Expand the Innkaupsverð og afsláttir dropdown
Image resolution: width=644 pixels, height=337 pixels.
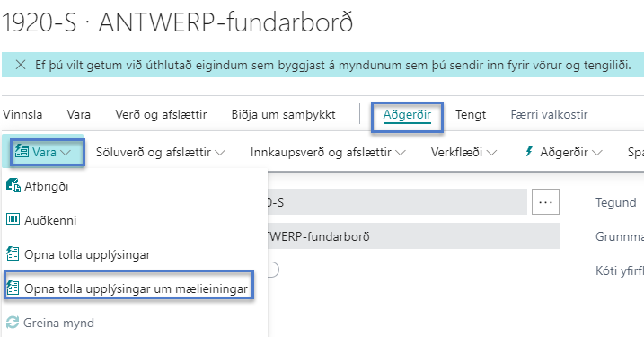328,153
